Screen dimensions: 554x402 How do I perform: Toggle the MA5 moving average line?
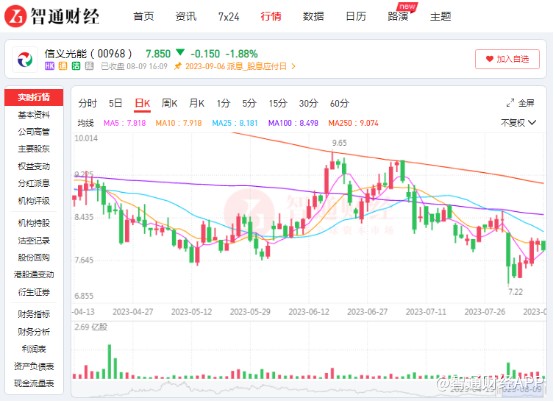(x=124, y=123)
